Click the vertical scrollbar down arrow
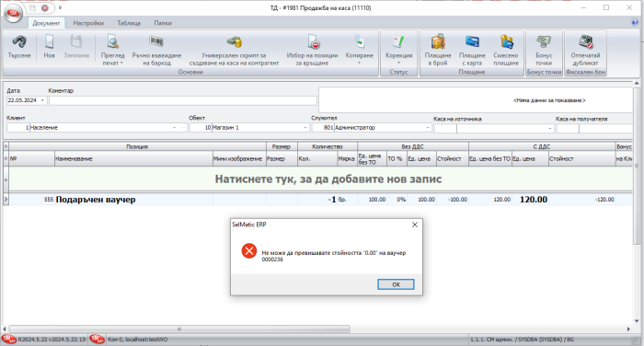The image size is (644, 346). click(637, 321)
